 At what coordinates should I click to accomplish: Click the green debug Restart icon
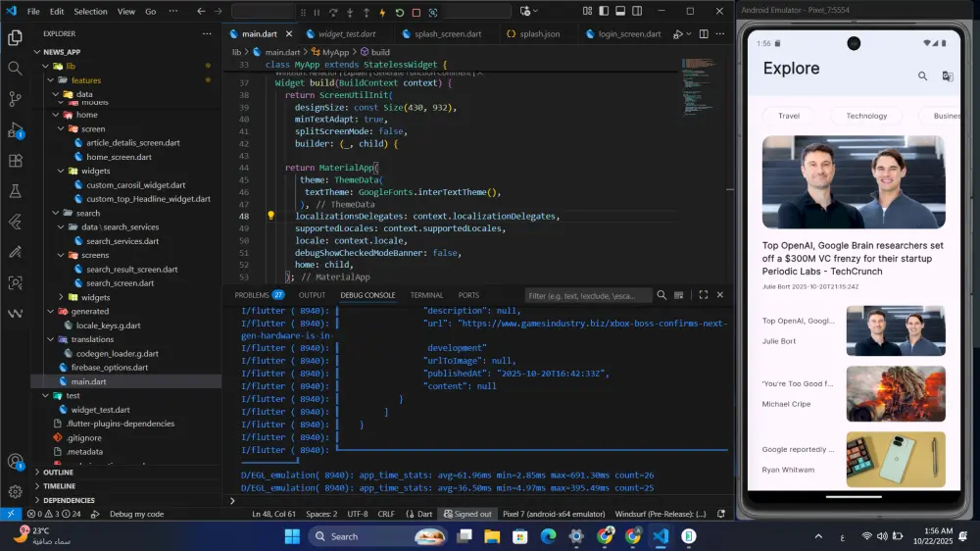tap(399, 13)
